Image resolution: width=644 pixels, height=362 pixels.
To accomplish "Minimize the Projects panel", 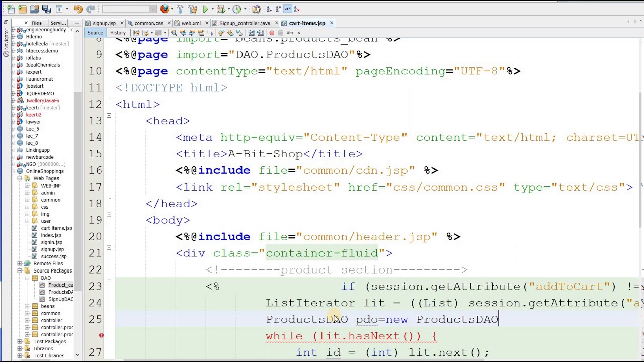I will 77,23.
